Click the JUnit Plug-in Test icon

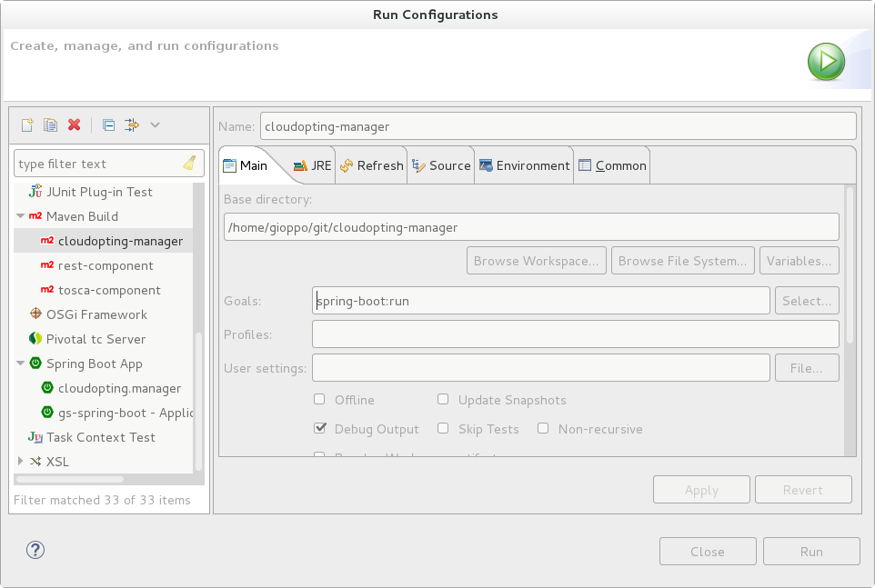35,191
